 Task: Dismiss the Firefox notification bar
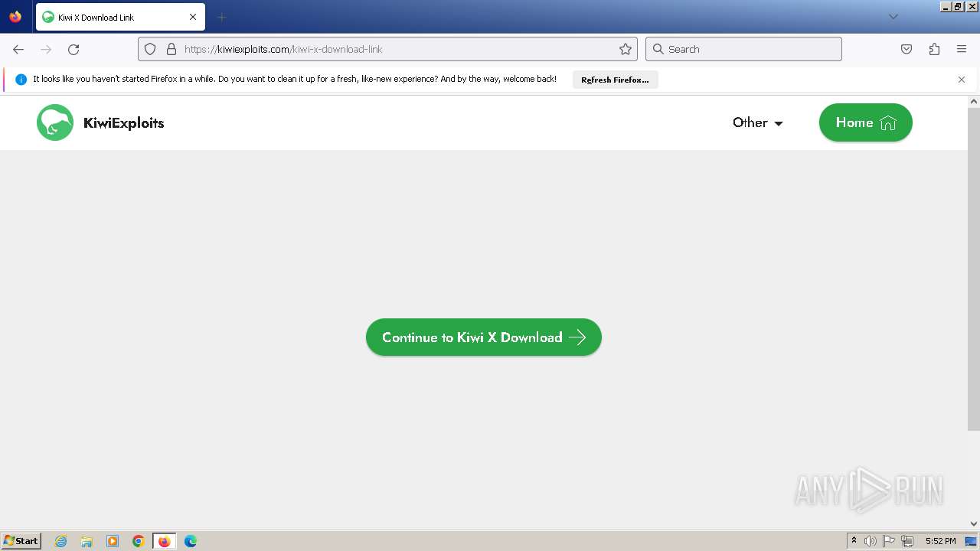(x=962, y=80)
